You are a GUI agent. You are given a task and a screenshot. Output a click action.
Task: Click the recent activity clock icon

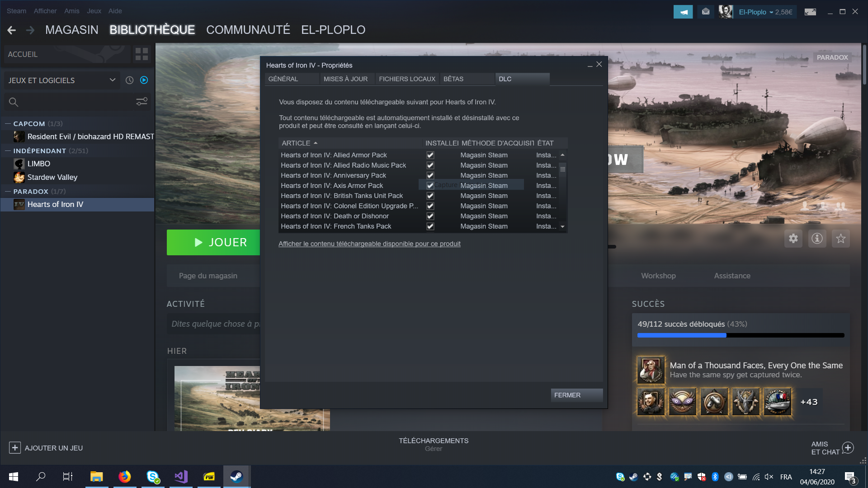tap(129, 80)
